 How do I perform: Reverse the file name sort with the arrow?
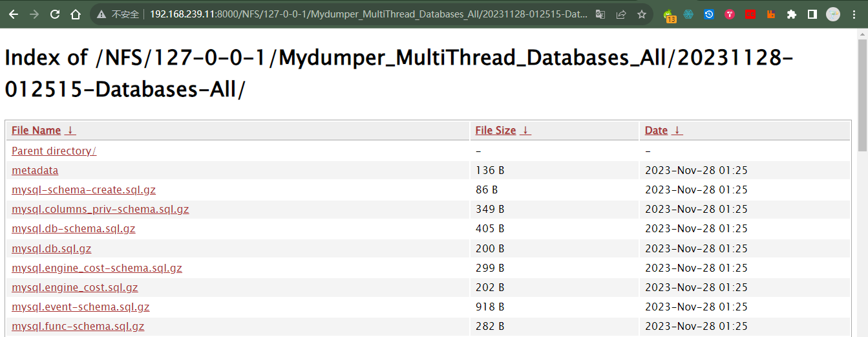coord(70,131)
